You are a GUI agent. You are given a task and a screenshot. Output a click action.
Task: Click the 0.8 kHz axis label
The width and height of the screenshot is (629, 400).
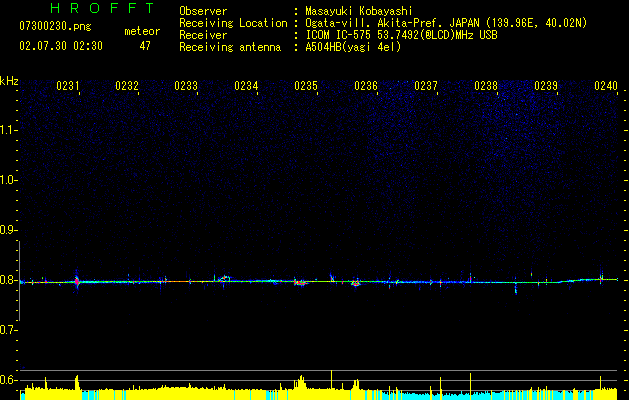pyautogui.click(x=8, y=280)
